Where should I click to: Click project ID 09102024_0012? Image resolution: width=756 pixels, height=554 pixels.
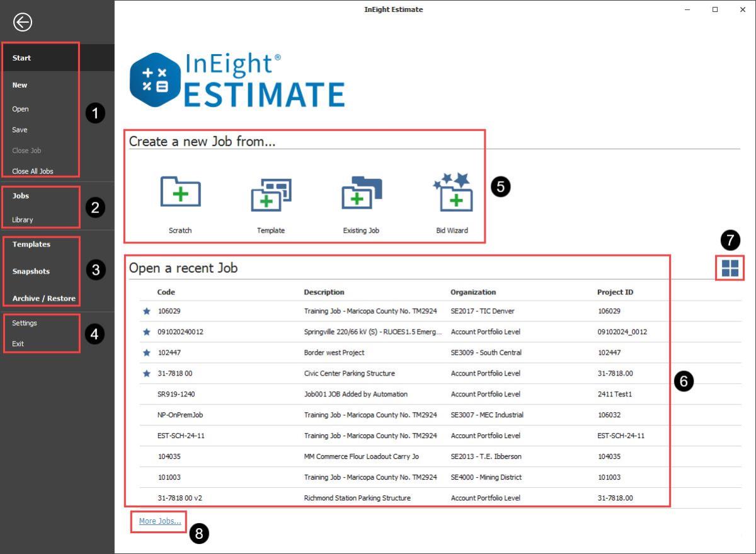click(622, 332)
